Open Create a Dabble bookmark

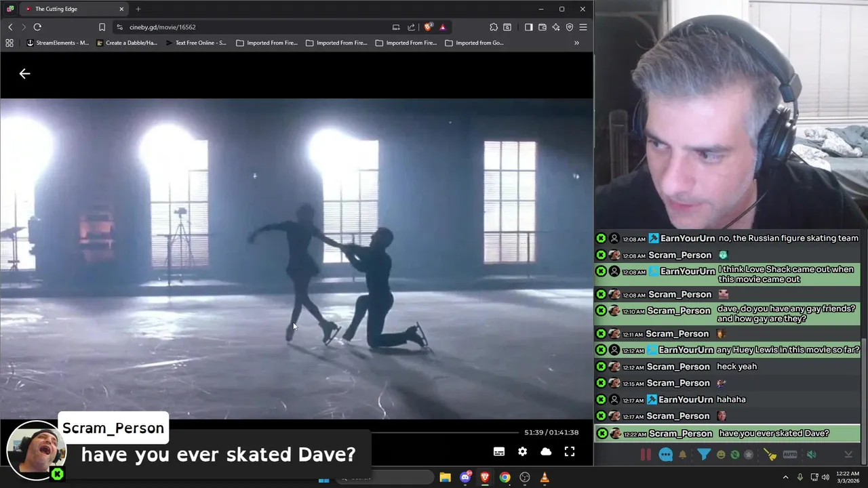pos(127,43)
